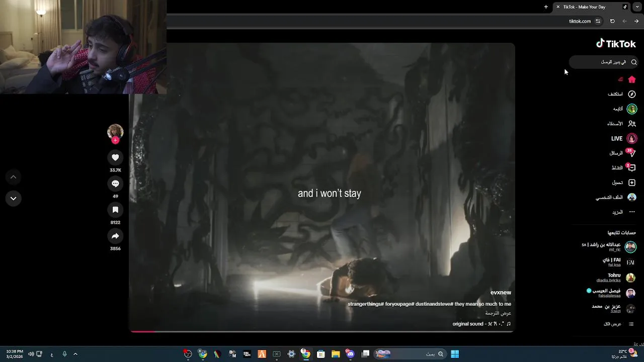
Task: Click the Windows Start button
Action: click(455, 354)
